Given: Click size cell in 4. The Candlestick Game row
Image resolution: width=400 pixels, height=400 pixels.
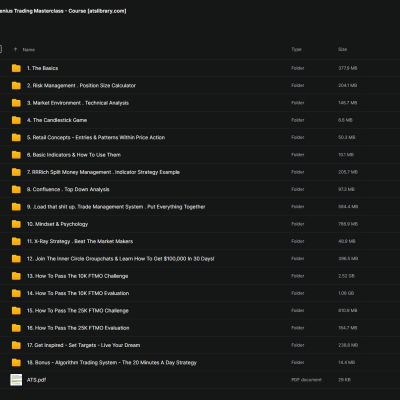Looking at the screenshot, I should (345, 120).
